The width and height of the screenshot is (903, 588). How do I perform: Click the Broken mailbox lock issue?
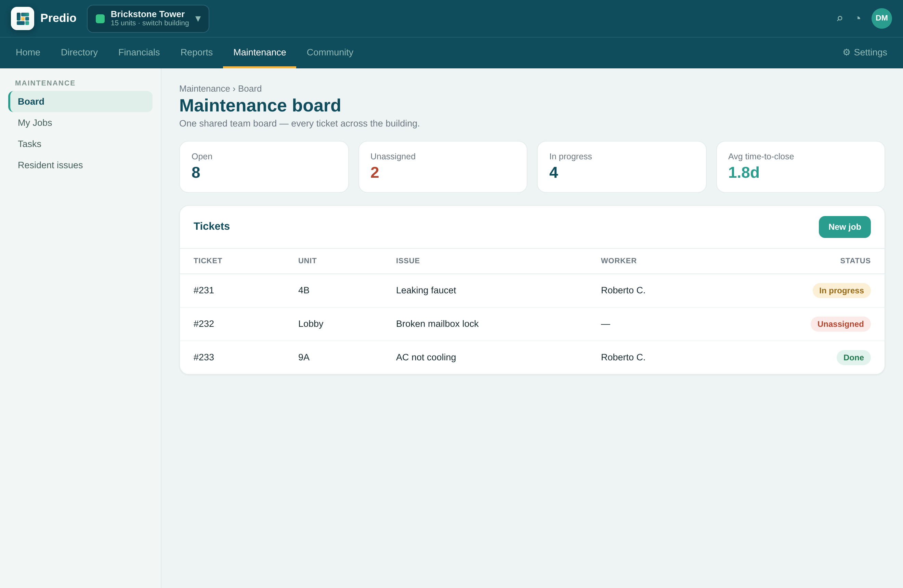437,324
